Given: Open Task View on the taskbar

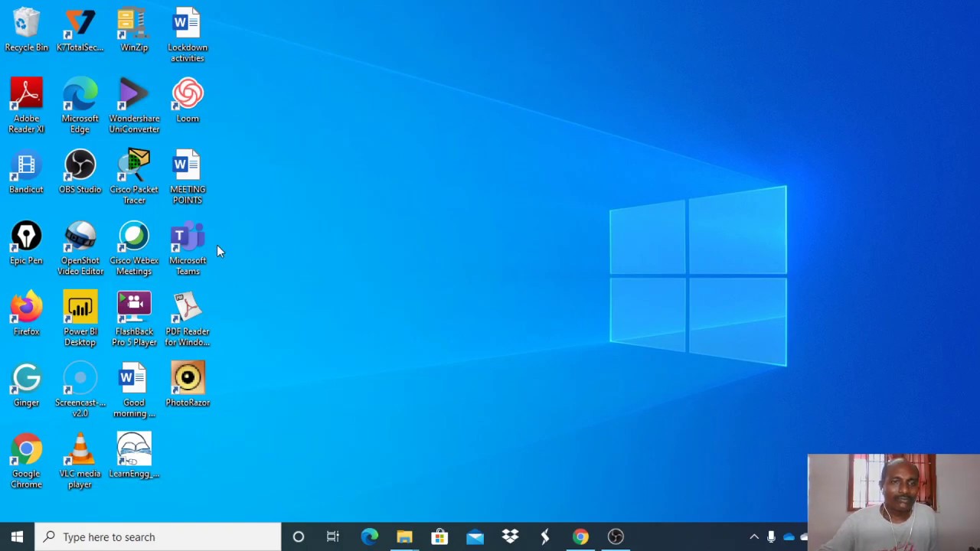Looking at the screenshot, I should click(333, 536).
